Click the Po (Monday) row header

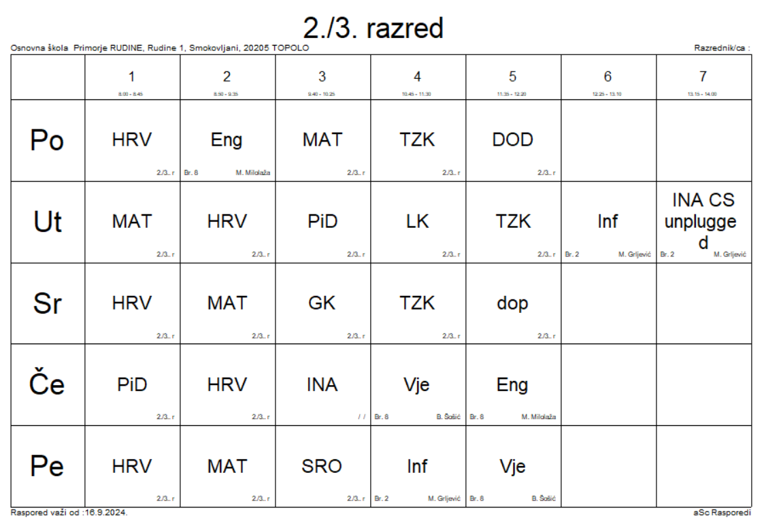(48, 140)
